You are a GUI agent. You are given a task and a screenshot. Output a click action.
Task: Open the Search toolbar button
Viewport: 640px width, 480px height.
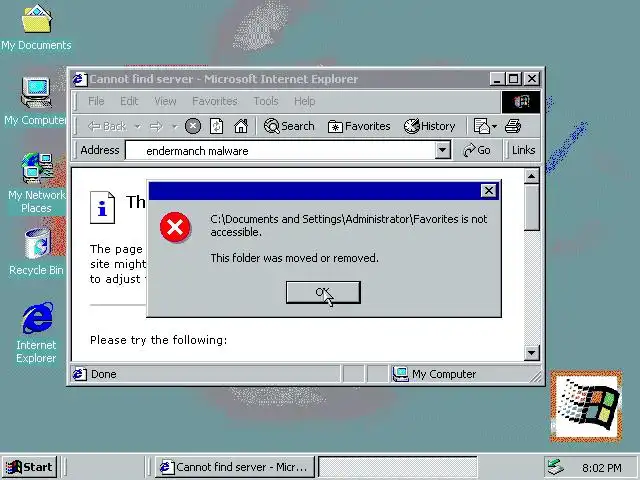(x=289, y=126)
